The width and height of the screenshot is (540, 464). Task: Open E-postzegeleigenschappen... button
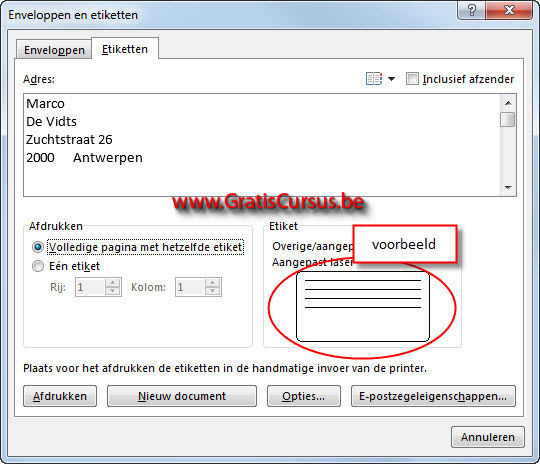[x=433, y=396]
